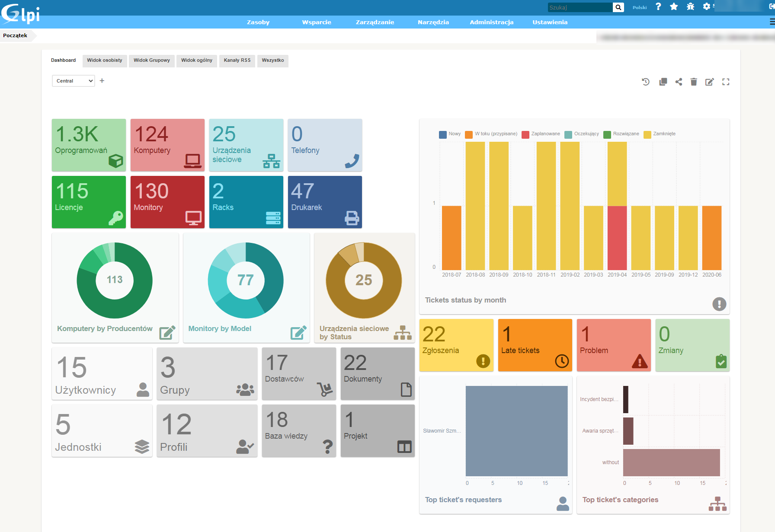Open the Polski language selector
This screenshot has width=775, height=532.
pyautogui.click(x=640, y=7)
